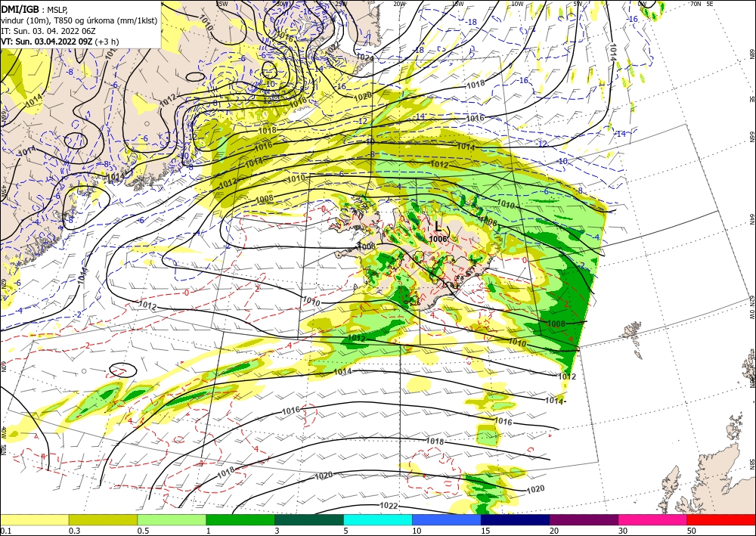Pick the light green 0.5–1 legend swatch
The width and height of the screenshot is (756, 536).
pos(172,519)
